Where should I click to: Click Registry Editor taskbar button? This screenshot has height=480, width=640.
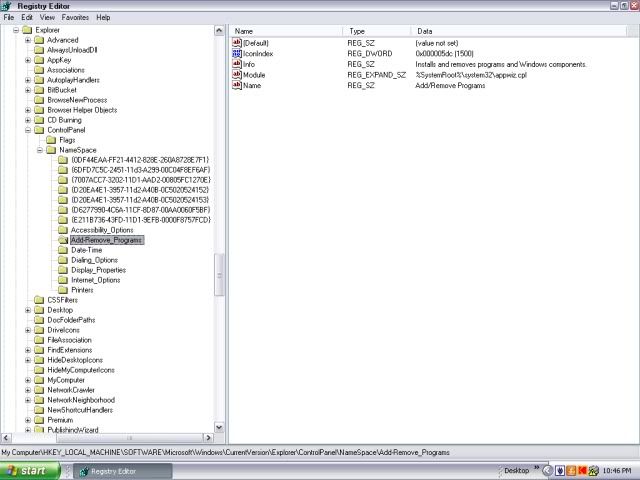point(123,471)
